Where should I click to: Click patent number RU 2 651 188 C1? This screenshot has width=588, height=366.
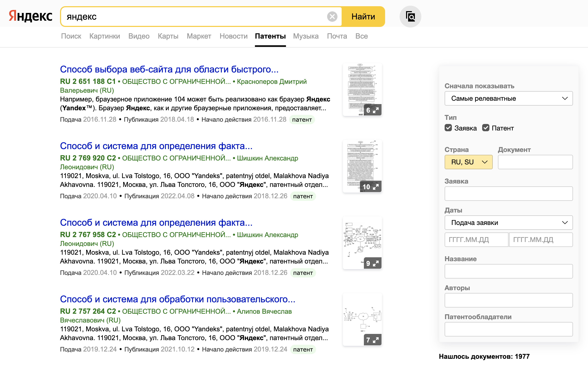click(88, 81)
